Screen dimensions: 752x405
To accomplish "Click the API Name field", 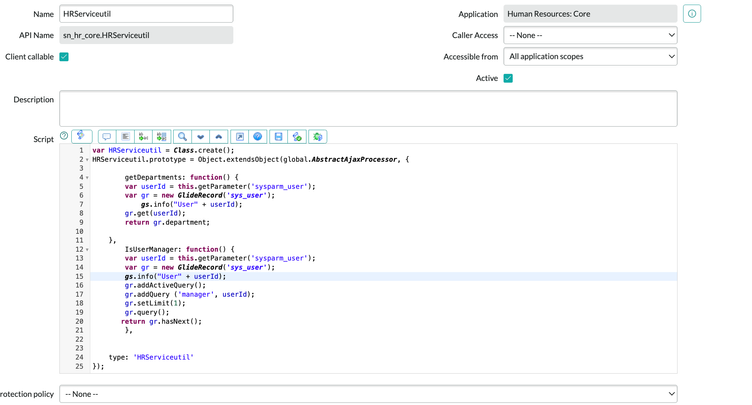I will click(x=146, y=35).
